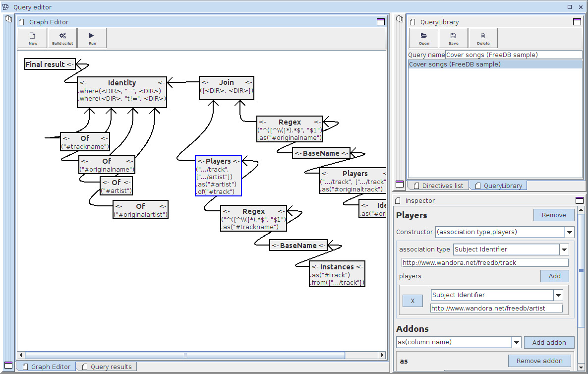Switch to the Directives list tab

(x=438, y=186)
